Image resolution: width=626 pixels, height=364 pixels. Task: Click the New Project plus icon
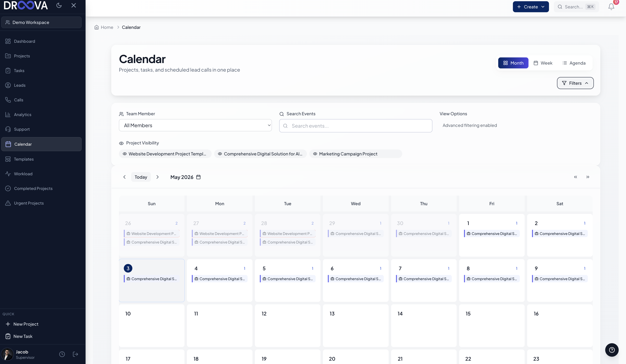pos(8,324)
